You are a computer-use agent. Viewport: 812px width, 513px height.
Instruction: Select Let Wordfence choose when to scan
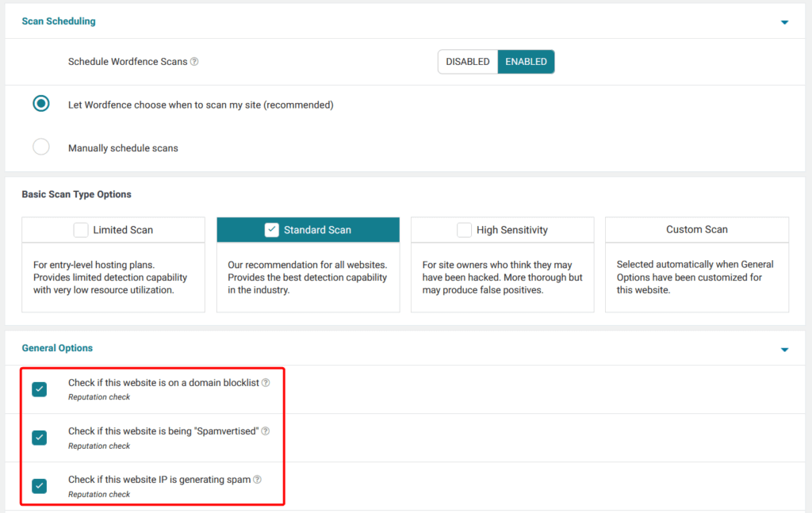(41, 104)
